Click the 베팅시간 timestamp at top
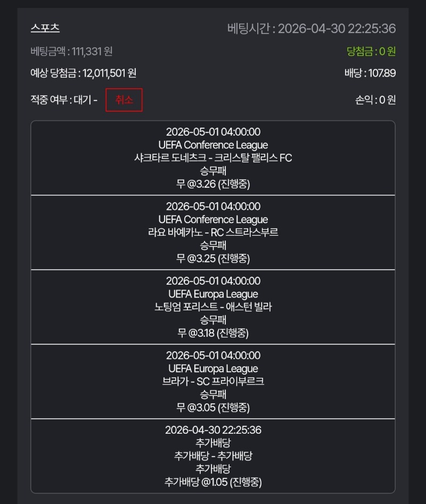This screenshot has height=504, width=426. coord(312,29)
